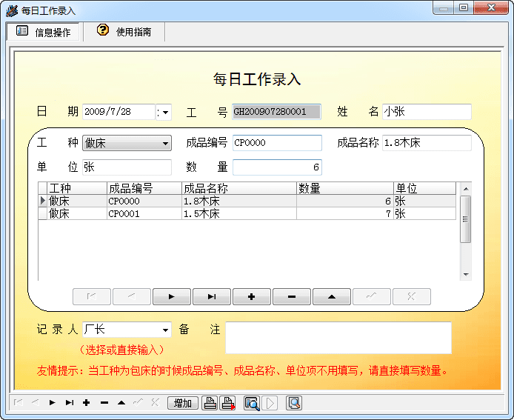
Task: Click the minus icon in bottom toolbar
Action: point(104,403)
